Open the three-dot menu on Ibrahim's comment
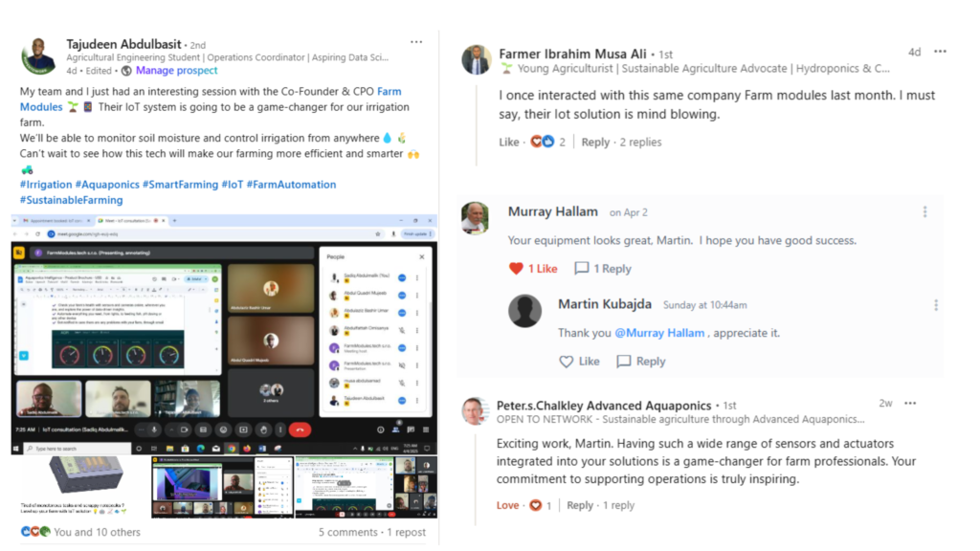 pyautogui.click(x=940, y=52)
